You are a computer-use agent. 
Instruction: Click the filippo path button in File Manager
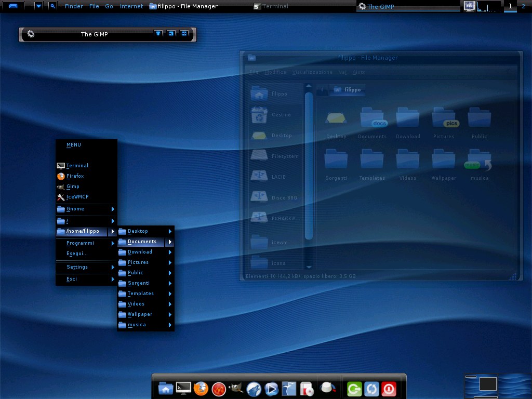pos(348,90)
